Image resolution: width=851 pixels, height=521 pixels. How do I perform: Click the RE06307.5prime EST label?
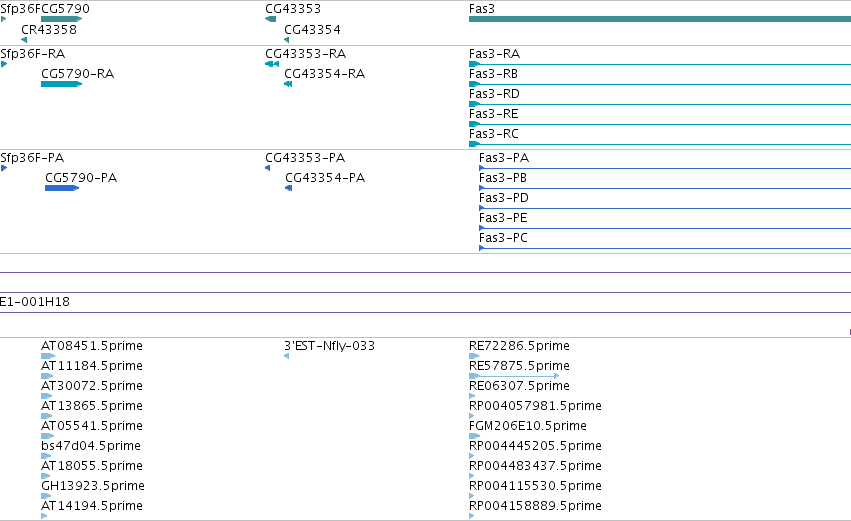click(x=519, y=386)
